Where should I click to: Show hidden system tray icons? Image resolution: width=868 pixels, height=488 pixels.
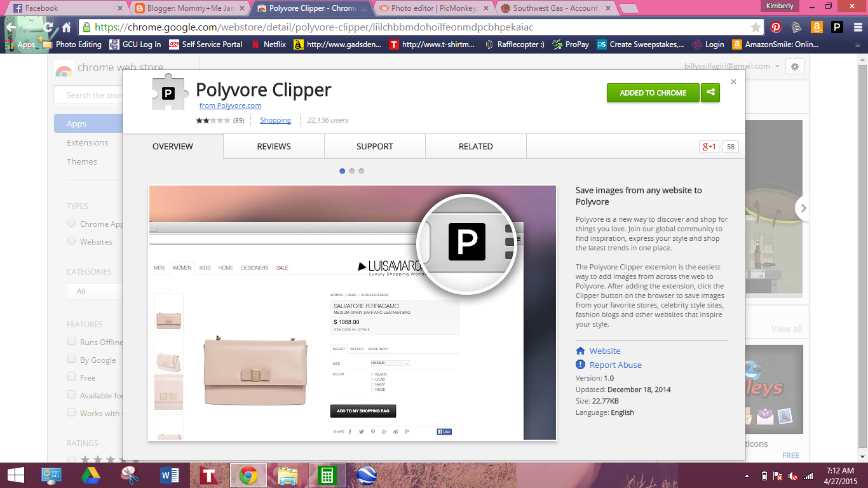click(747, 476)
